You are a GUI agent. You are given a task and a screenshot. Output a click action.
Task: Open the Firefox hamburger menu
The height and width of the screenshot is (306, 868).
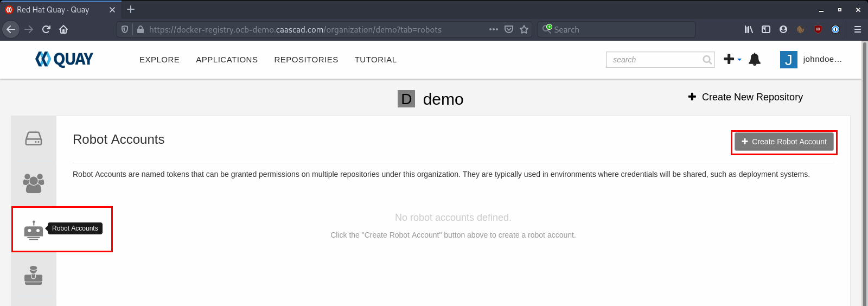pyautogui.click(x=858, y=29)
